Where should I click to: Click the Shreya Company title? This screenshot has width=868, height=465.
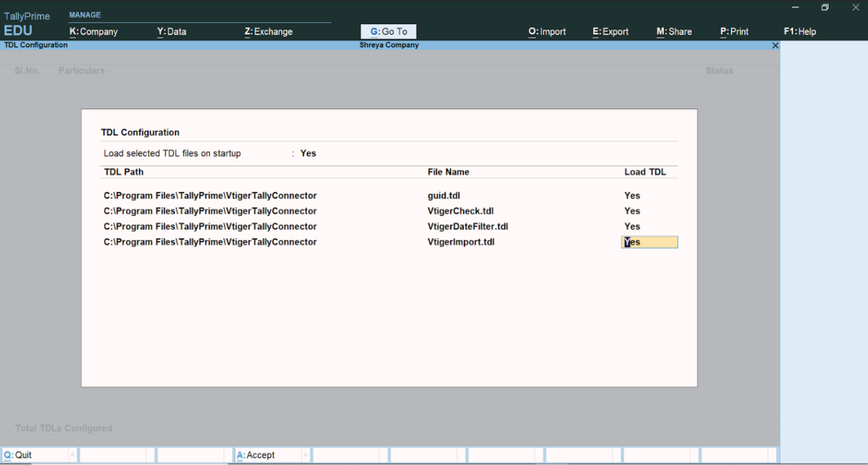tap(389, 45)
